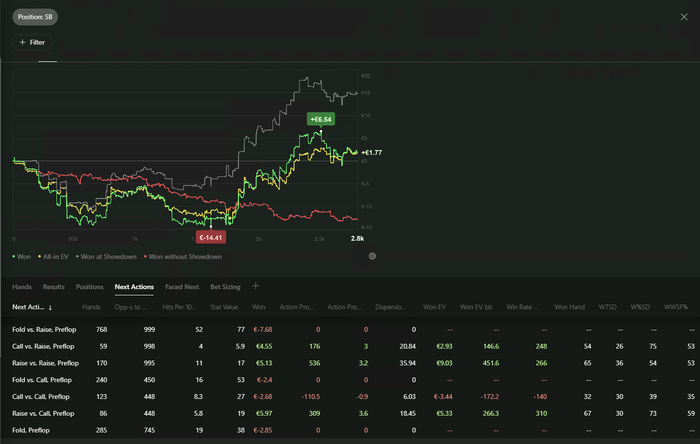Sort by the Hands column header
Image resolution: width=700 pixels, height=444 pixels.
[91, 307]
